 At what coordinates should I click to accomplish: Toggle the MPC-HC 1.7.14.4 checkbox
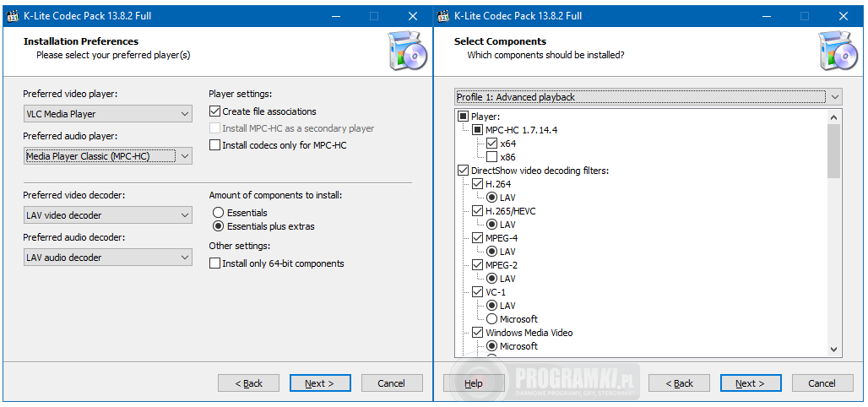coord(477,130)
